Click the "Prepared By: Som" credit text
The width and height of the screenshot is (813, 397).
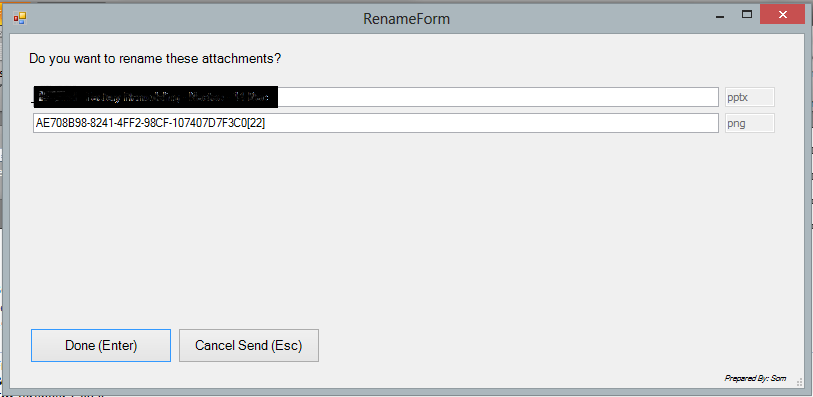755,379
